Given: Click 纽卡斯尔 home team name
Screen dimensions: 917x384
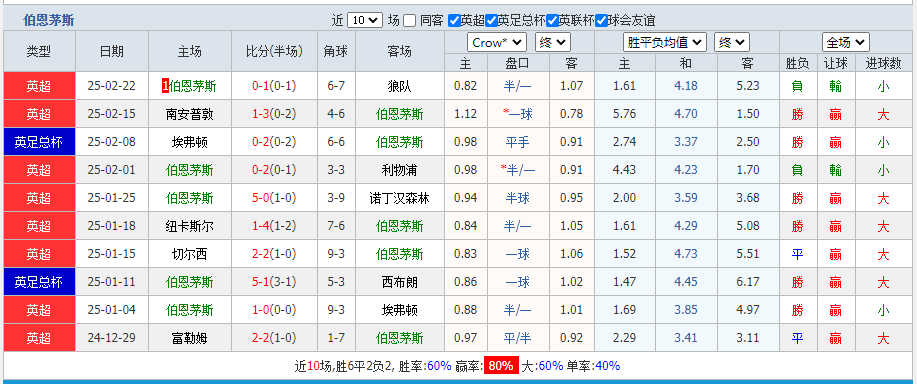Looking at the screenshot, I should click(x=189, y=226).
